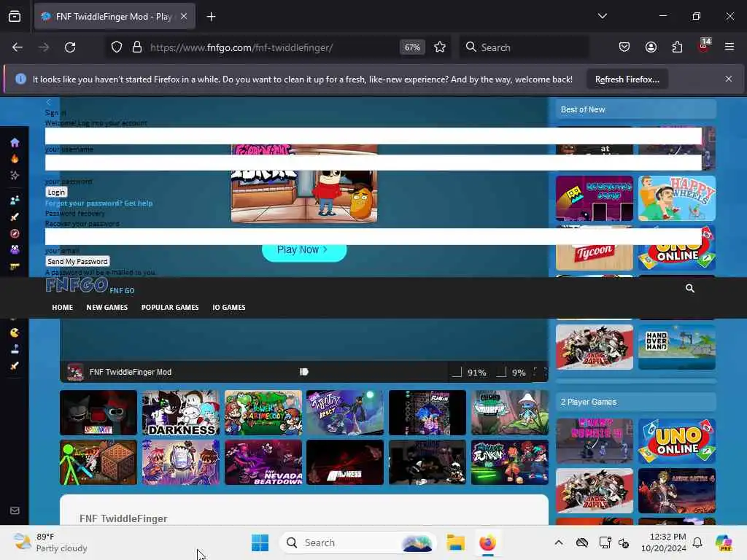Open the HOME menu item
The image size is (747, 560).
click(63, 308)
